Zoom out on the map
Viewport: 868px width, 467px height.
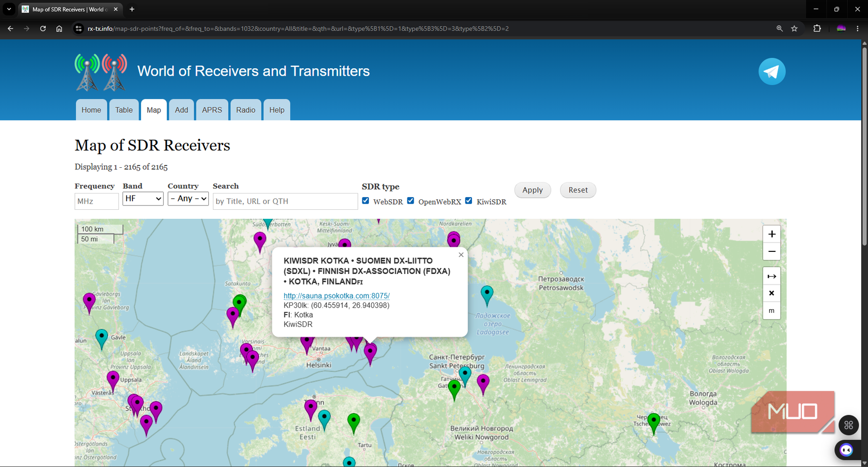(x=772, y=251)
